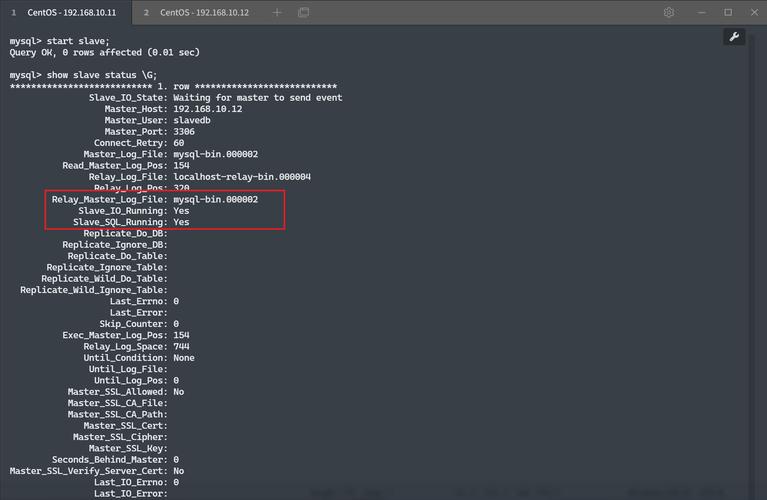This screenshot has height=500, width=767.
Task: Click Master_SSL_Verify_Server_Cert value No
Action: [179, 471]
